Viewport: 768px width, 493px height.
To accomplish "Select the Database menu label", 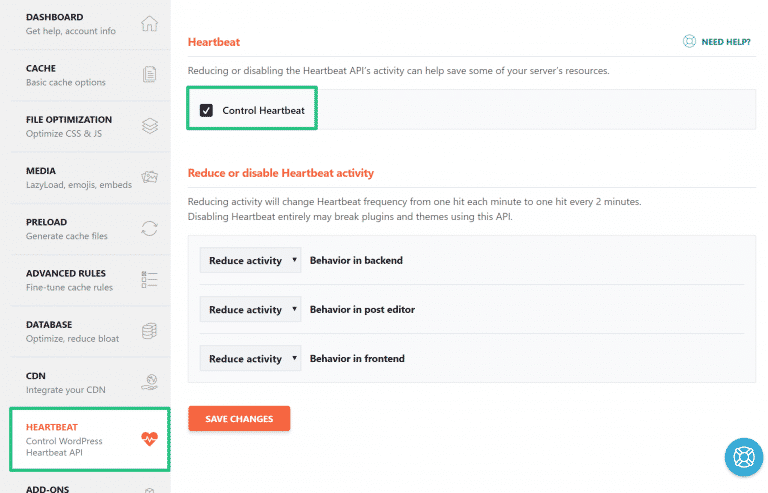I will coord(49,325).
